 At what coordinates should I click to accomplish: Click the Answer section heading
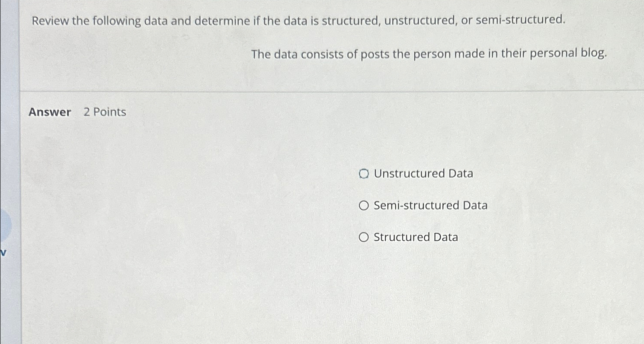pyautogui.click(x=49, y=112)
